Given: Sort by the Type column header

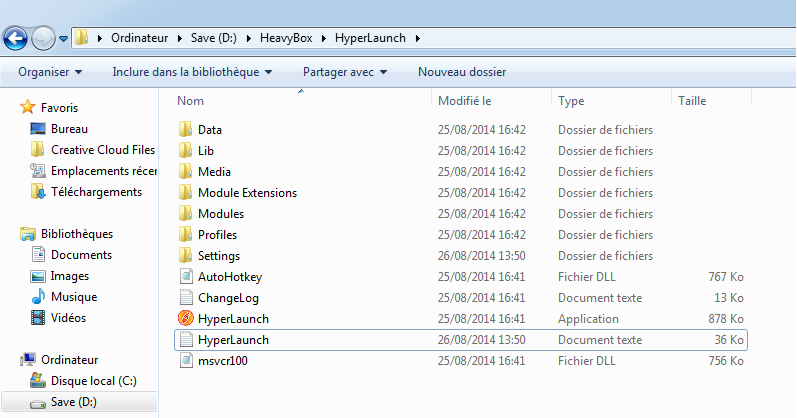Looking at the screenshot, I should [x=571, y=101].
